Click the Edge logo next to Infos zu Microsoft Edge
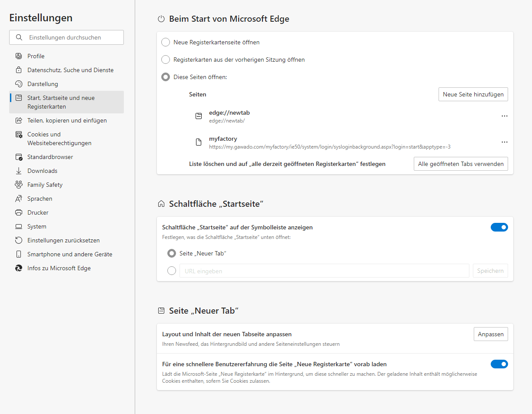The image size is (532, 414). point(19,268)
